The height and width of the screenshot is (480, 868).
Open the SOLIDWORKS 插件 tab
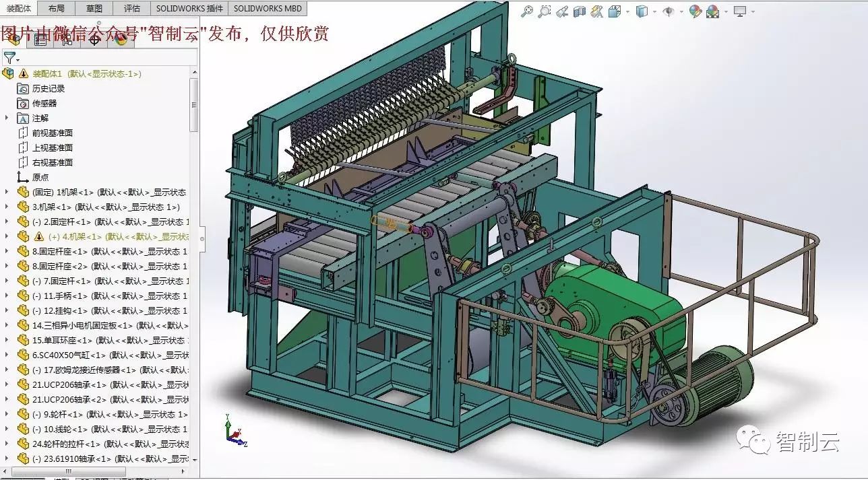coord(189,8)
